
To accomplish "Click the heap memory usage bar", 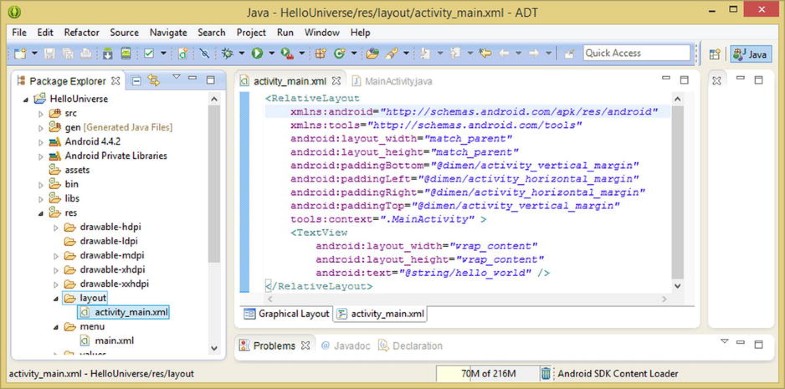I will [x=487, y=373].
